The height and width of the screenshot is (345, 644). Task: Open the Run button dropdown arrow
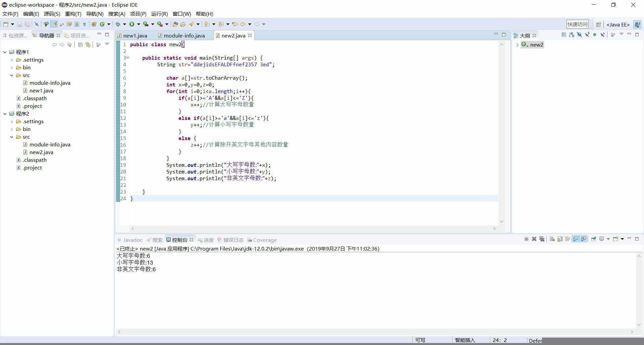(x=138, y=24)
